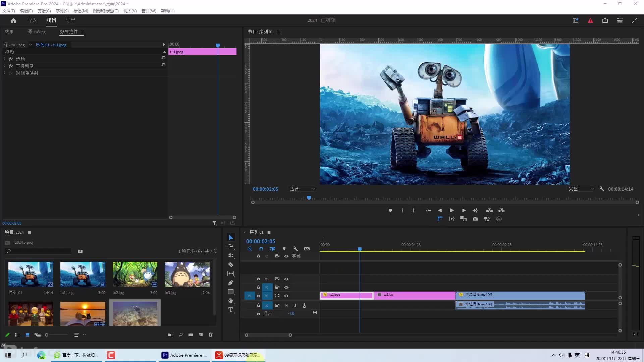
Task: Click Mark In bracket button
Action: pos(402,210)
